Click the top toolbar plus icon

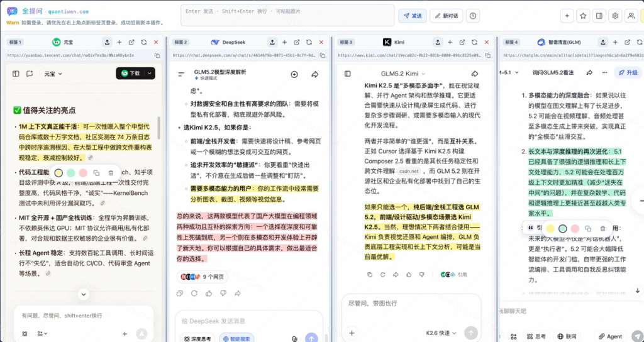(x=567, y=16)
